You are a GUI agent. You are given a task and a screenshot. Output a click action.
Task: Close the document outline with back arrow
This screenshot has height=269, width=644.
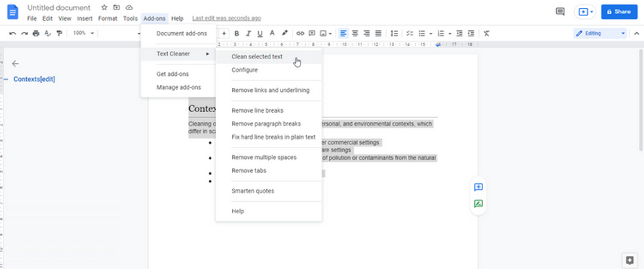15,64
